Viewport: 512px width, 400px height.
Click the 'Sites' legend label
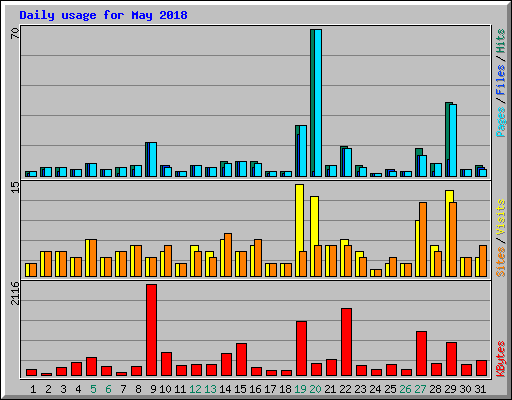pyautogui.click(x=500, y=262)
